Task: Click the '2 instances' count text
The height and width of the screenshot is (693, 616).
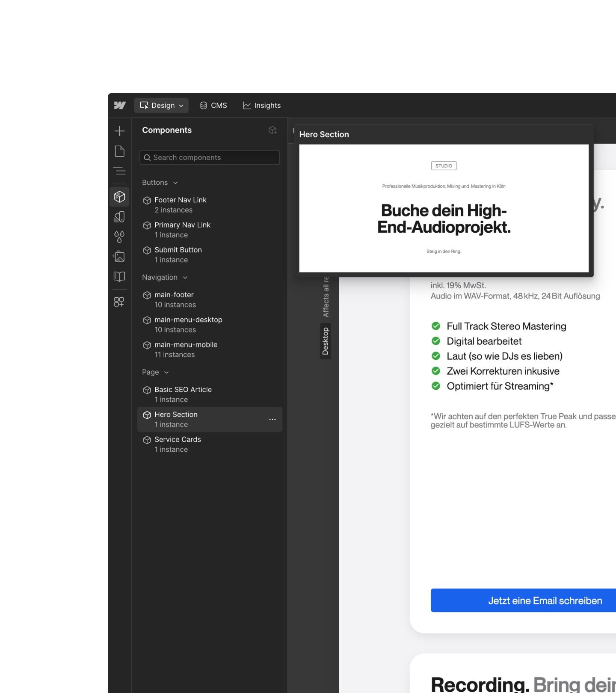Action: pos(174,210)
